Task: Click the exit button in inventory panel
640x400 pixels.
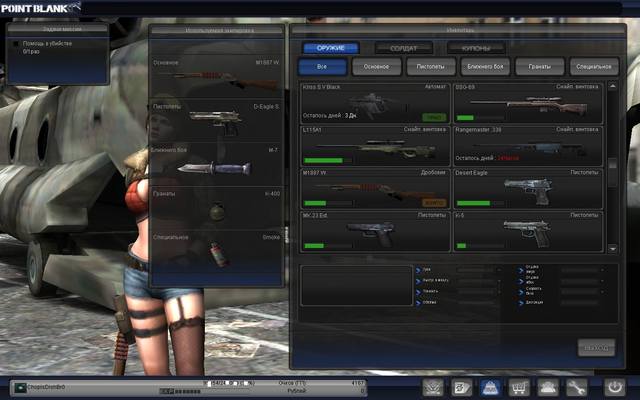Action: tap(596, 348)
